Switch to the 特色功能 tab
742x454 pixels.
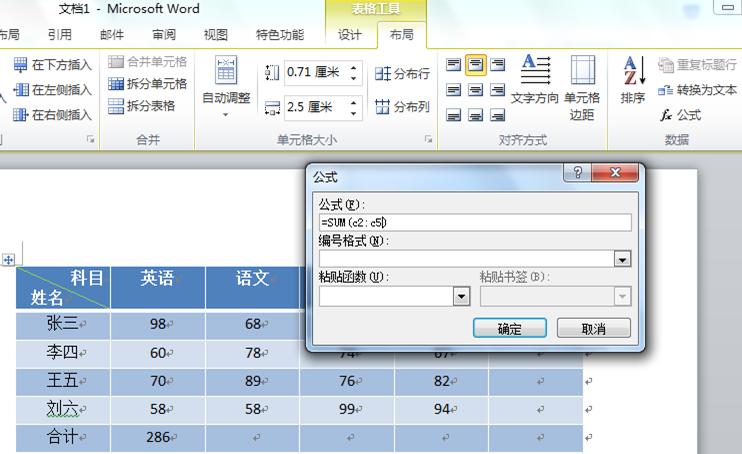click(280, 35)
